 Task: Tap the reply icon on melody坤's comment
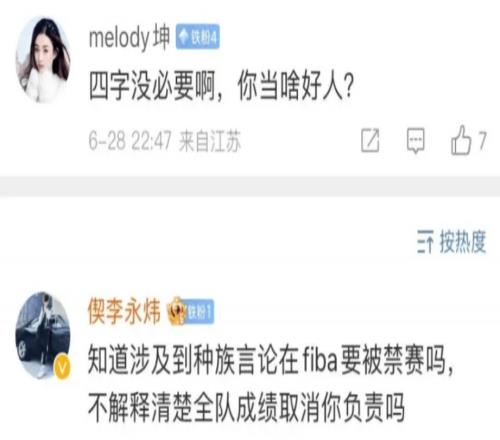[416, 140]
